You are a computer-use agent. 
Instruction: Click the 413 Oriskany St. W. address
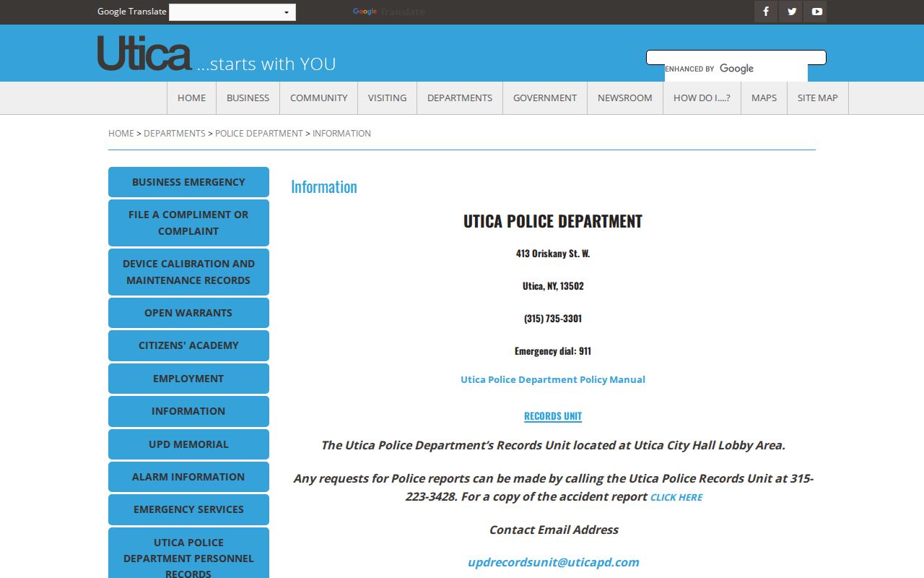pyautogui.click(x=553, y=254)
